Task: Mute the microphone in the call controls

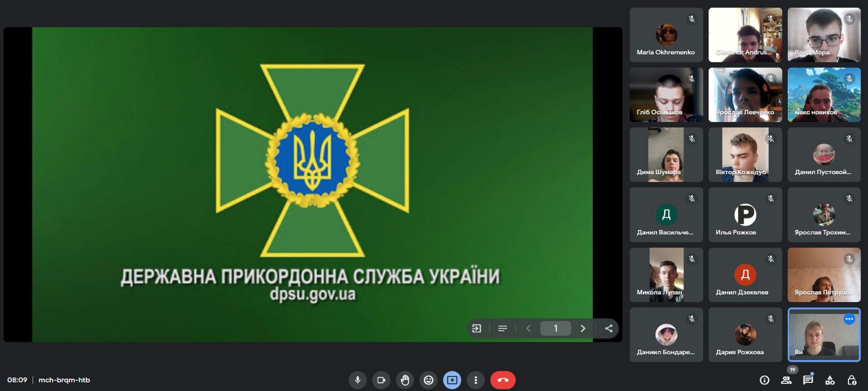Action: (358, 380)
